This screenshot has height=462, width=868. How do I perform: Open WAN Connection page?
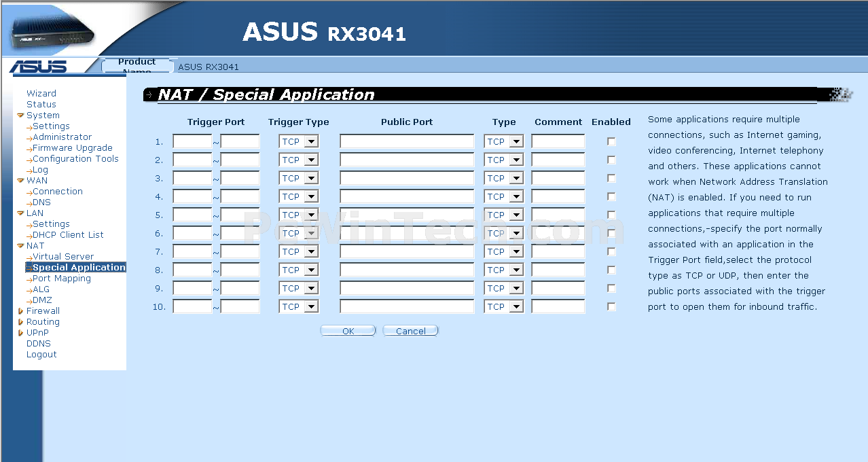[x=58, y=192]
